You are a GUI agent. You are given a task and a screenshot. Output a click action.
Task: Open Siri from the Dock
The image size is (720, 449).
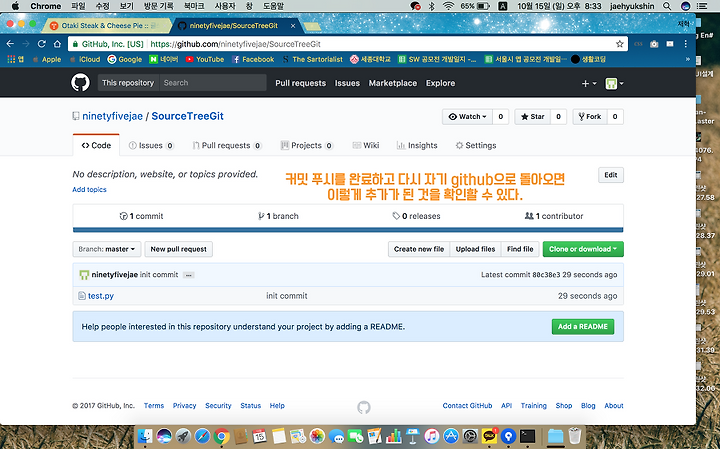[164, 436]
